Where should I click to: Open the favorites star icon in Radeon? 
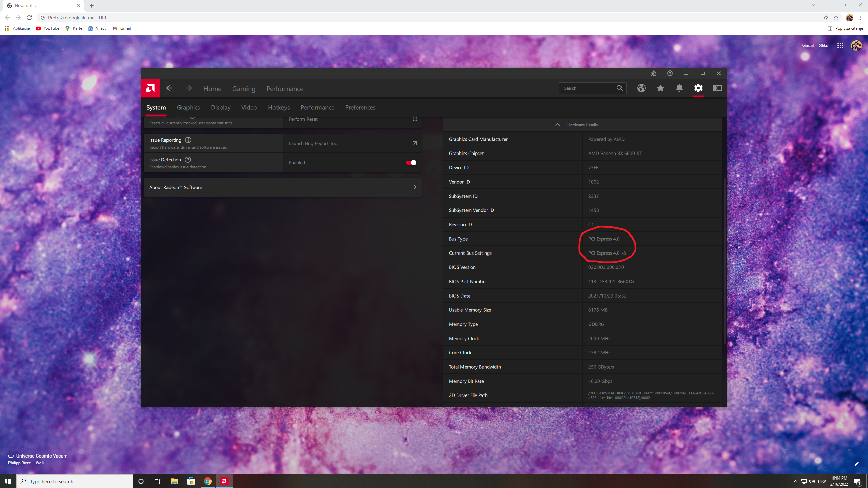(x=660, y=88)
